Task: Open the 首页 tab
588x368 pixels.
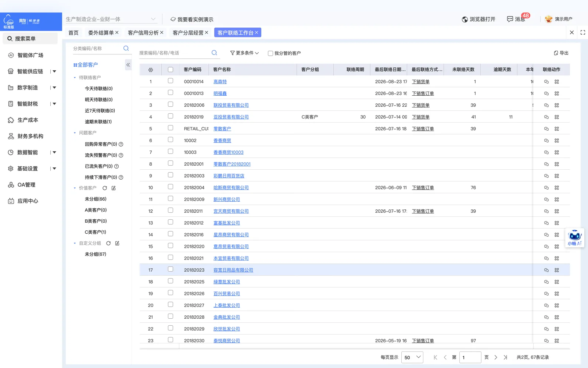Action: click(73, 33)
